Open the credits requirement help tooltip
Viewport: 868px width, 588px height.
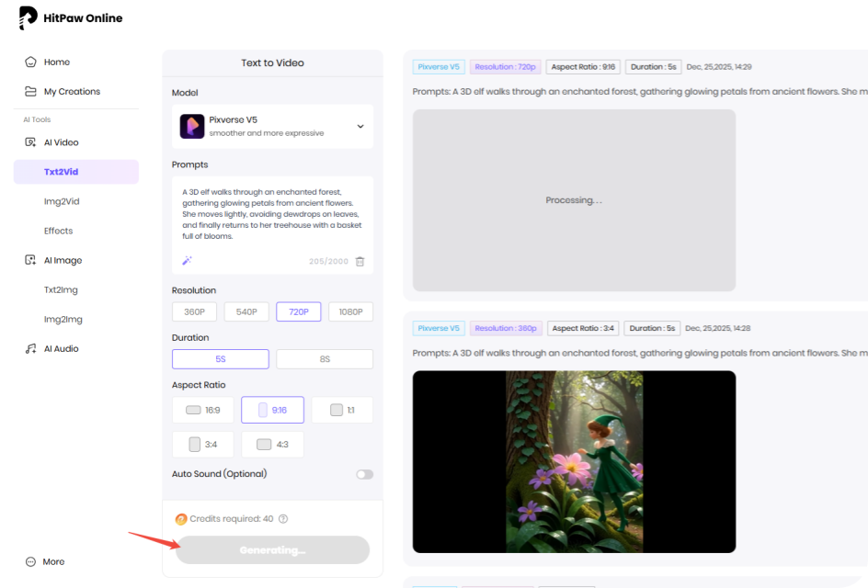click(x=283, y=518)
